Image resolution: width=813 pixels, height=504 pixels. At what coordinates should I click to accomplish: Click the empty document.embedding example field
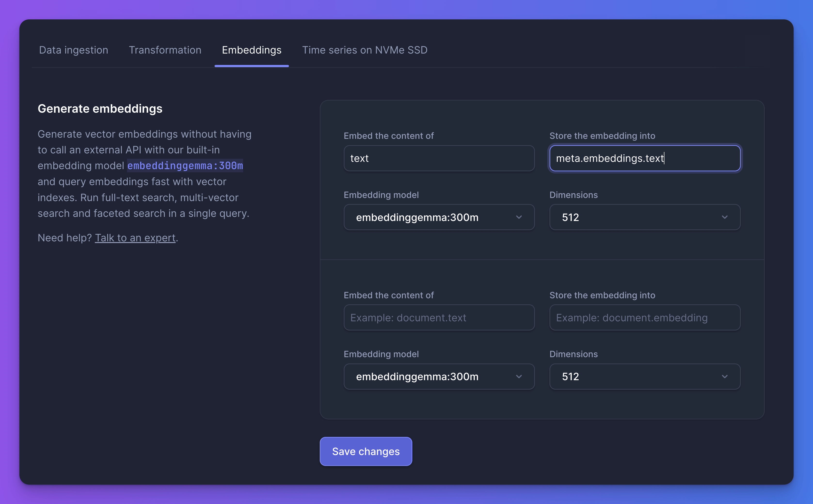pos(644,317)
